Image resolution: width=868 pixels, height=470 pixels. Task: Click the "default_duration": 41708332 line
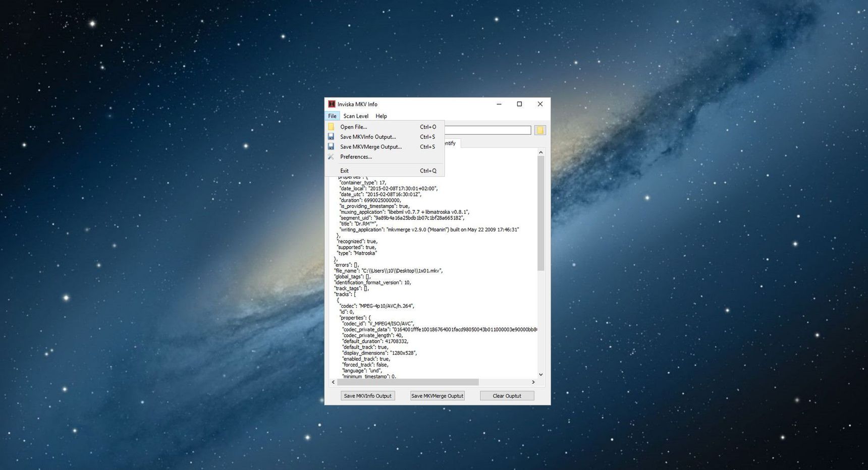pos(375,341)
